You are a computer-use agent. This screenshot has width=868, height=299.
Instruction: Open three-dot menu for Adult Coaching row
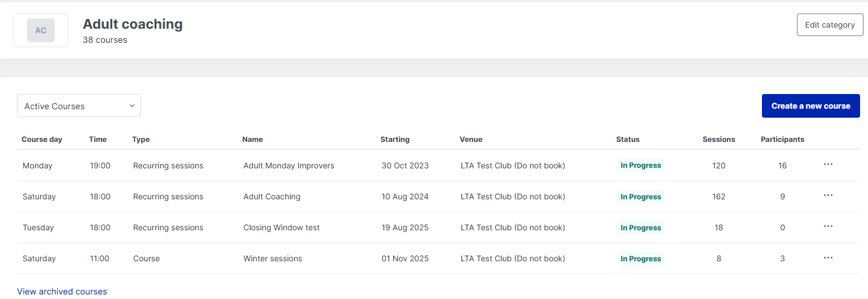pos(827,195)
